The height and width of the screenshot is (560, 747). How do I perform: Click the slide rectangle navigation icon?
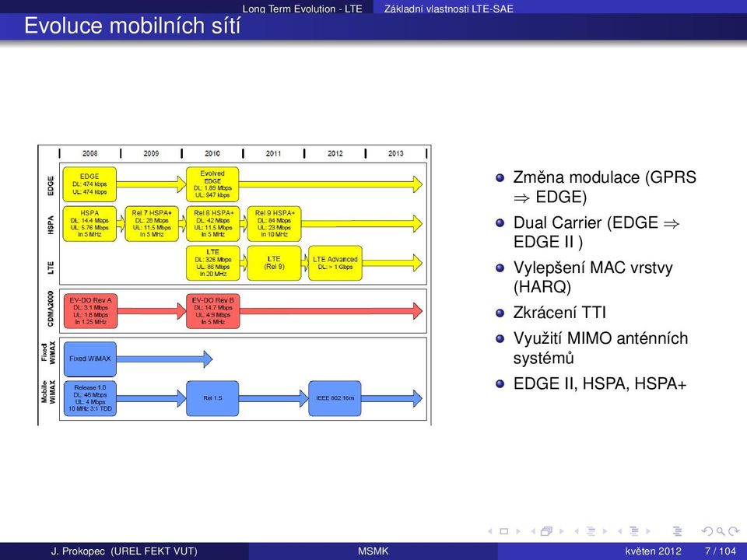click(504, 531)
